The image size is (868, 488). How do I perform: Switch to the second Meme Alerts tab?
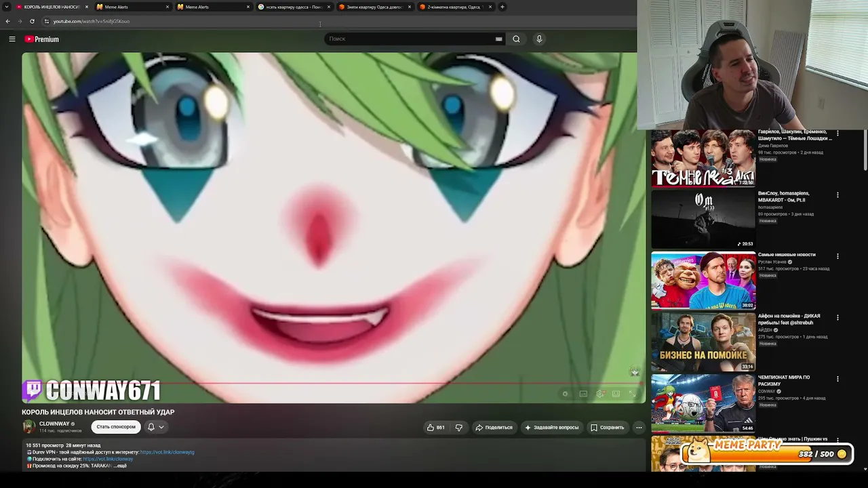(x=213, y=7)
